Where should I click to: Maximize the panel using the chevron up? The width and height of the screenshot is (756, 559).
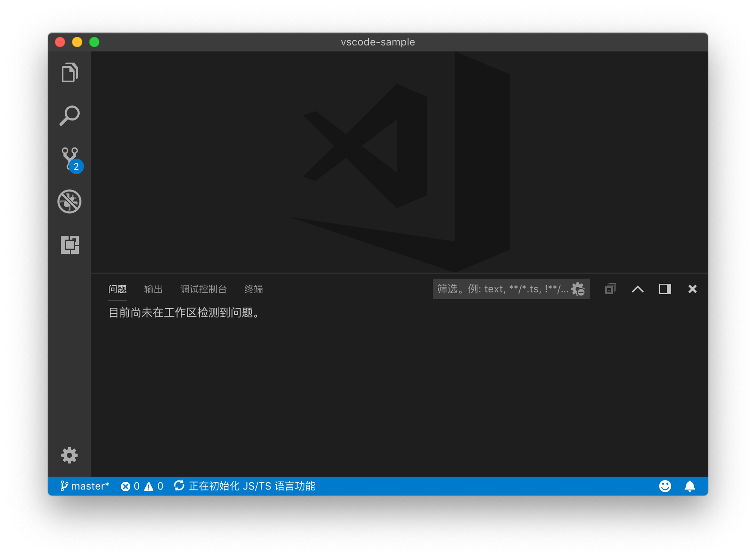(637, 289)
